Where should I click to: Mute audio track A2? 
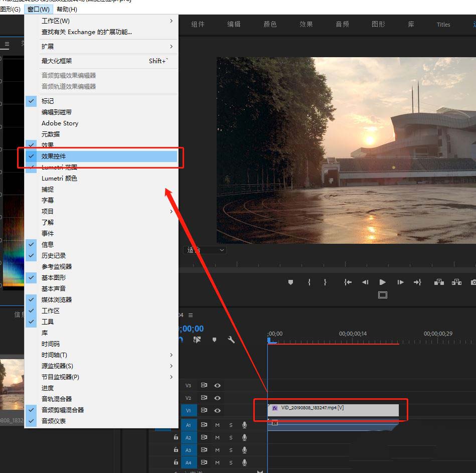click(x=217, y=437)
